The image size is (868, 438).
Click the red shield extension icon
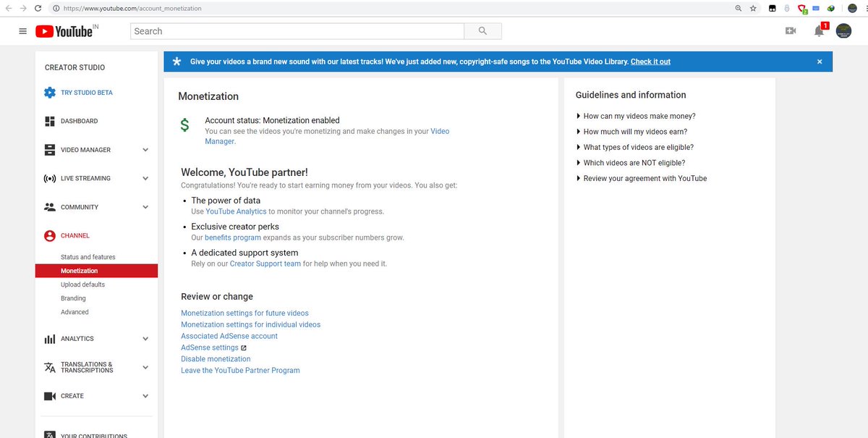802,9
